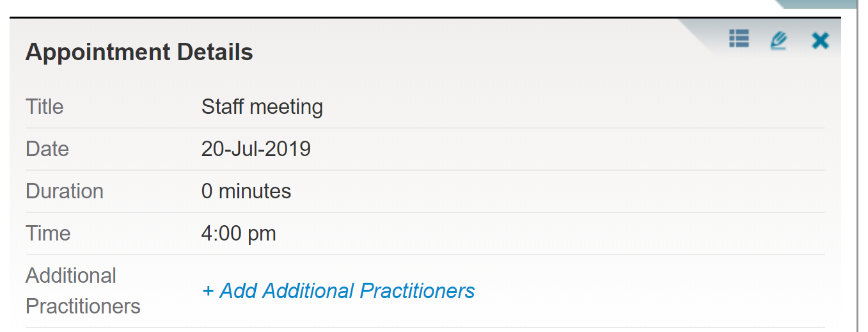Select the Duration field label
Screen dimensions: 868x332
pyautogui.click(x=65, y=191)
